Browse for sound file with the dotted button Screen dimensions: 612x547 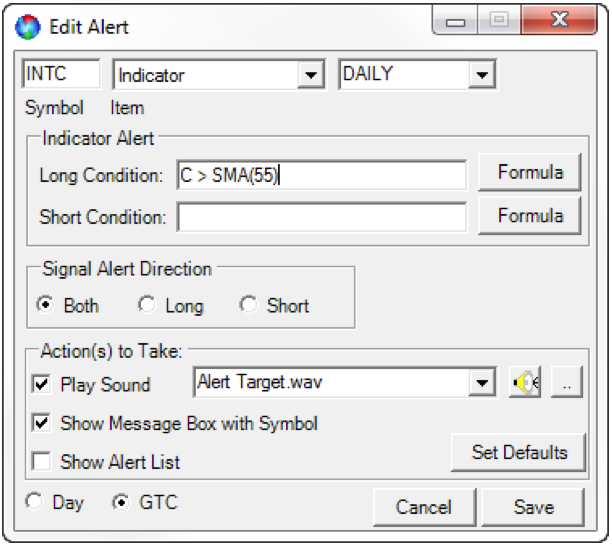click(567, 382)
